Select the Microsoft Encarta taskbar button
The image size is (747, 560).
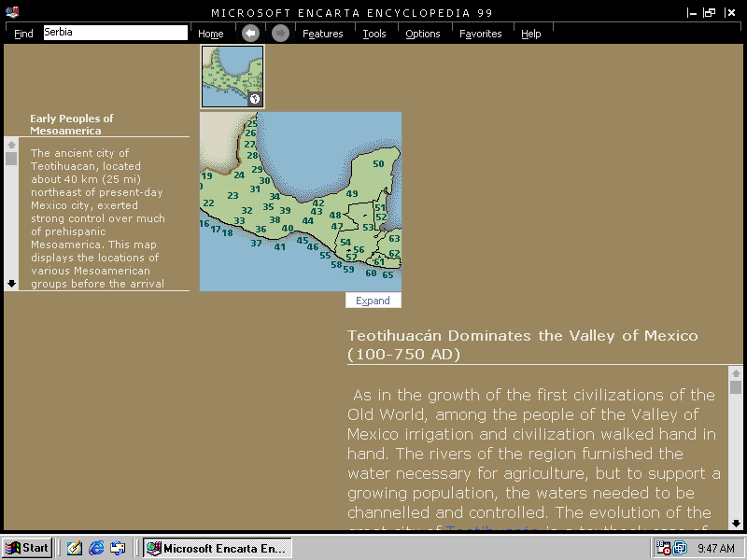[218, 548]
